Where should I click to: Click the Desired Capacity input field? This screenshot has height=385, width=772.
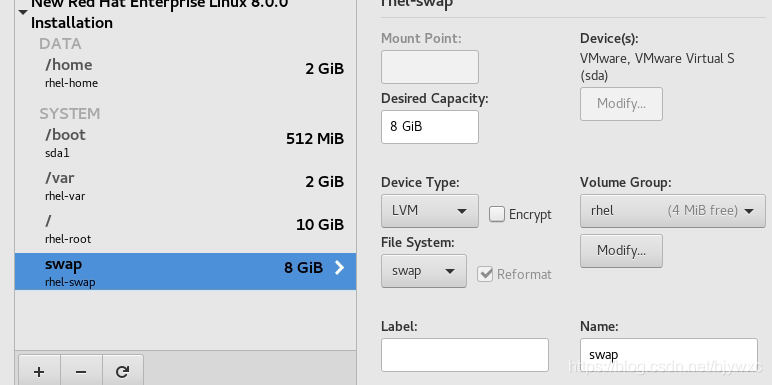point(429,127)
